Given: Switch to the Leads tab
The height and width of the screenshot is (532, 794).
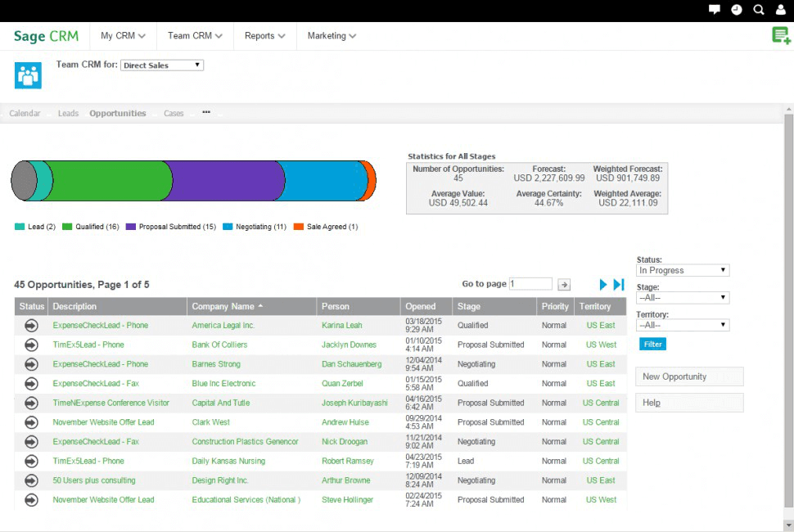Looking at the screenshot, I should click(x=68, y=113).
